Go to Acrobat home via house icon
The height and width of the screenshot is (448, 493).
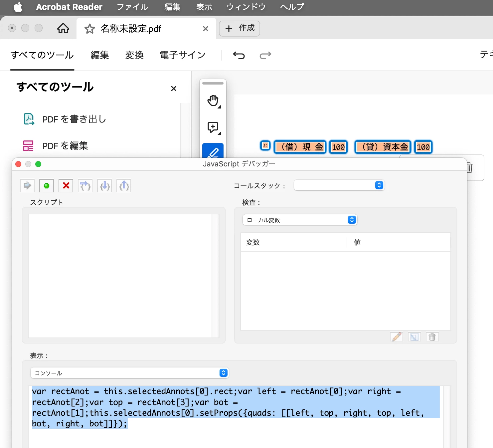[x=63, y=28]
